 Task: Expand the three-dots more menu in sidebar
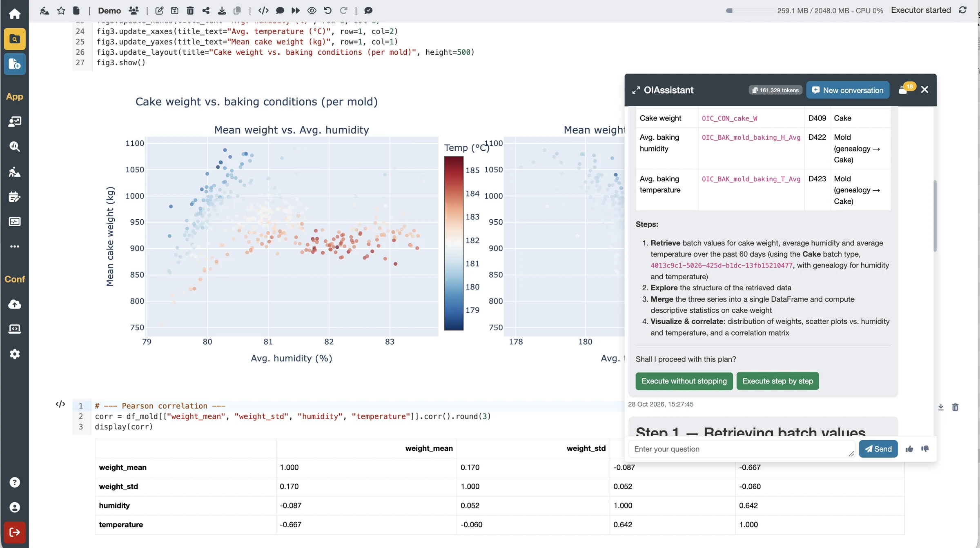pos(15,247)
